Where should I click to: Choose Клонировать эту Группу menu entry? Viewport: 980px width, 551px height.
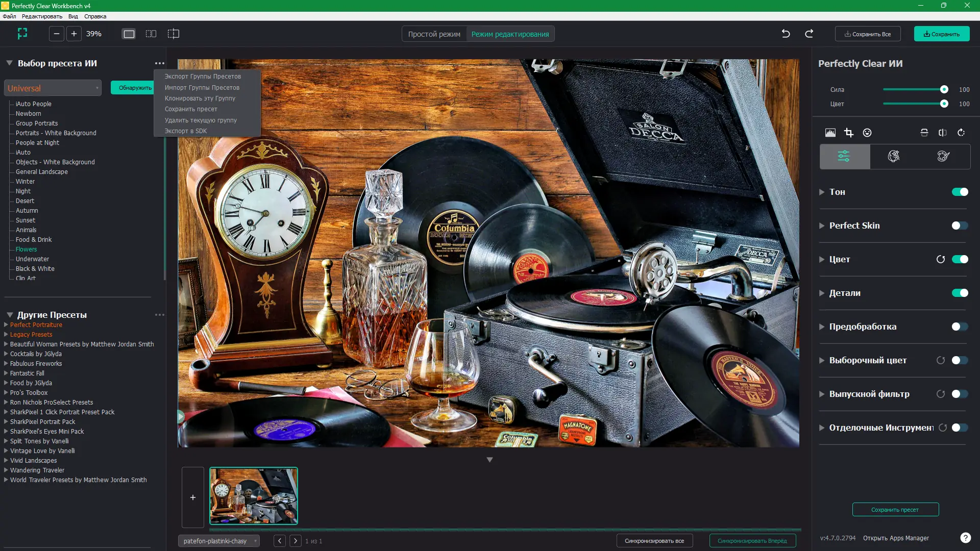pos(200,98)
